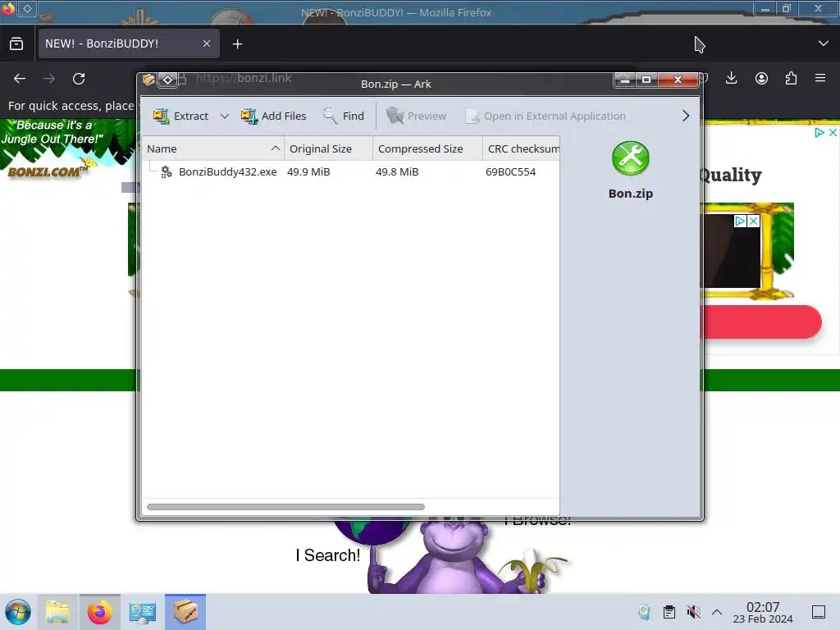Open the Firefox hamburger menu
This screenshot has height=630, width=840.
coord(820,78)
